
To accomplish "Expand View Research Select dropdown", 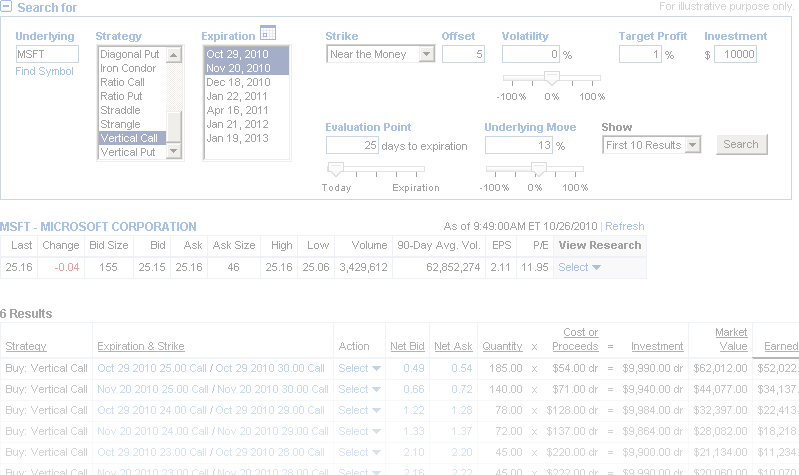I will click(579, 267).
